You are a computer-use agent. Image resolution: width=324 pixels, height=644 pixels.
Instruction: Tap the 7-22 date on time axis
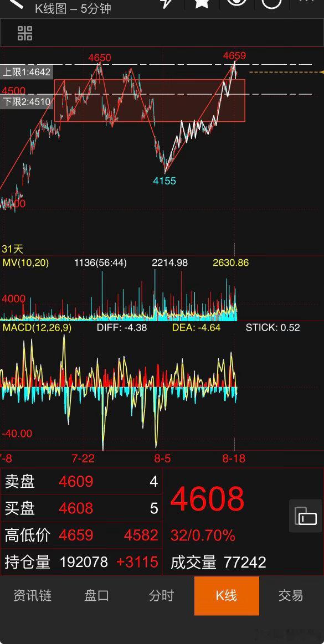[x=83, y=458]
